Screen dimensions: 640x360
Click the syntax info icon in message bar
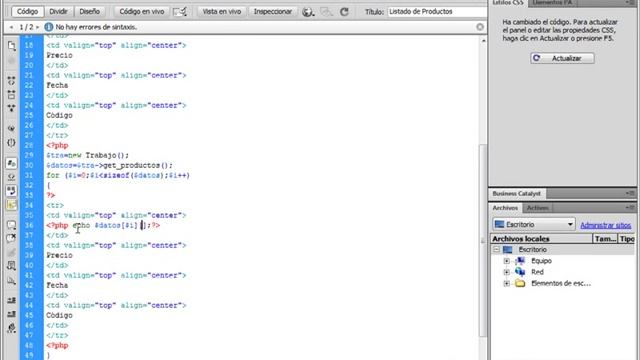(x=49, y=27)
